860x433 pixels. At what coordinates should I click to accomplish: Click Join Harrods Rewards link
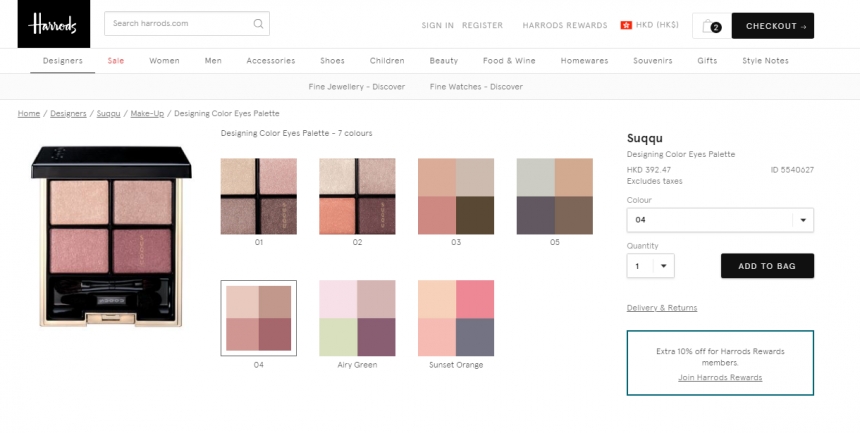[x=720, y=378]
